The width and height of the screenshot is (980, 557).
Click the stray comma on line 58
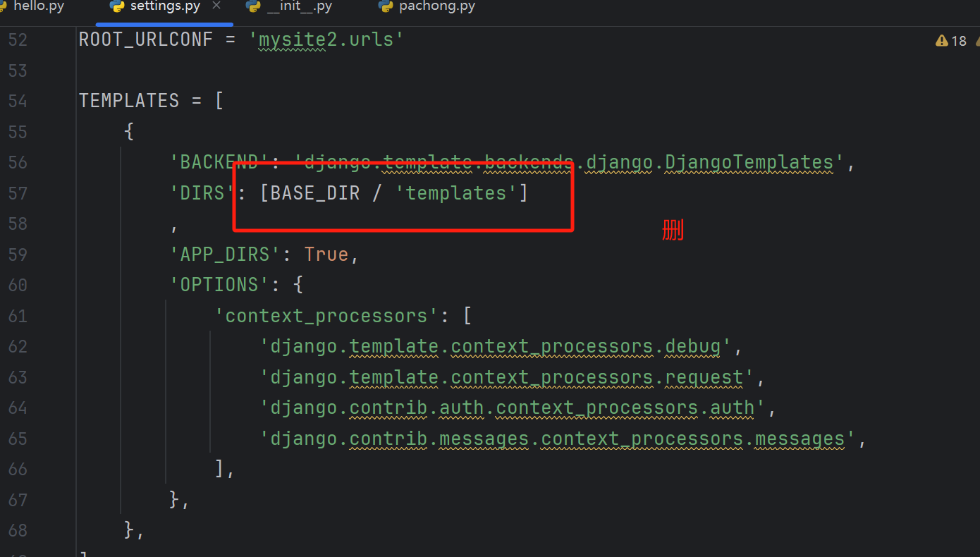174,227
